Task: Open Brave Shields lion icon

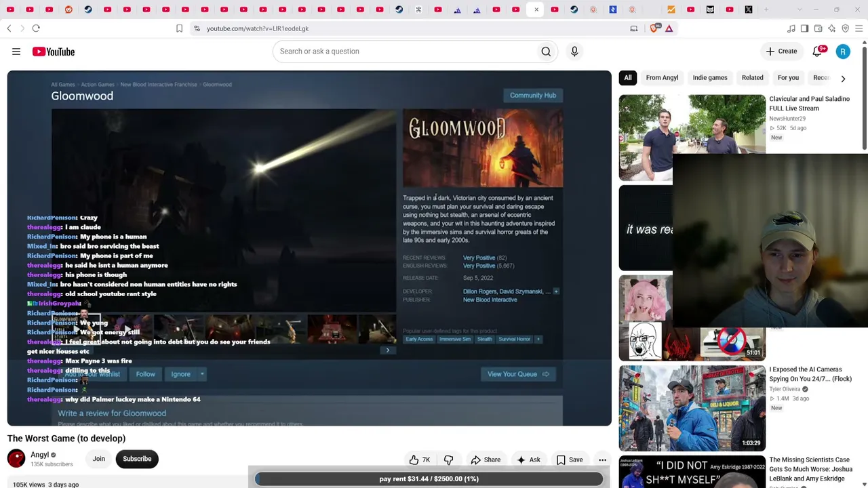Action: (654, 28)
